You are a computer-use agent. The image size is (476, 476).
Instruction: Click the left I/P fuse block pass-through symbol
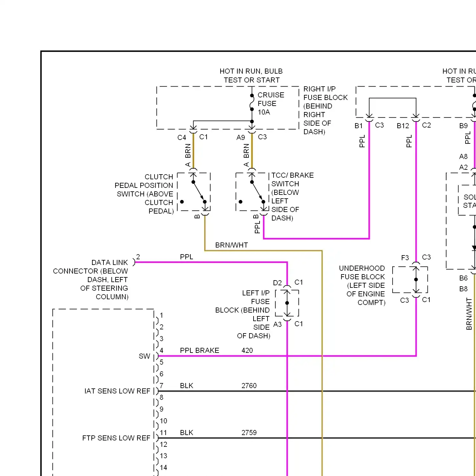tap(287, 303)
